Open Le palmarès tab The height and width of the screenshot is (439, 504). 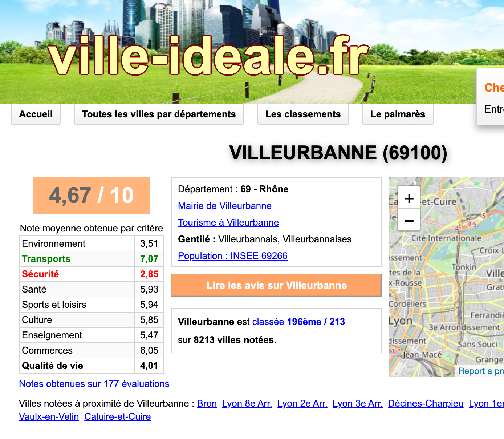(x=398, y=114)
